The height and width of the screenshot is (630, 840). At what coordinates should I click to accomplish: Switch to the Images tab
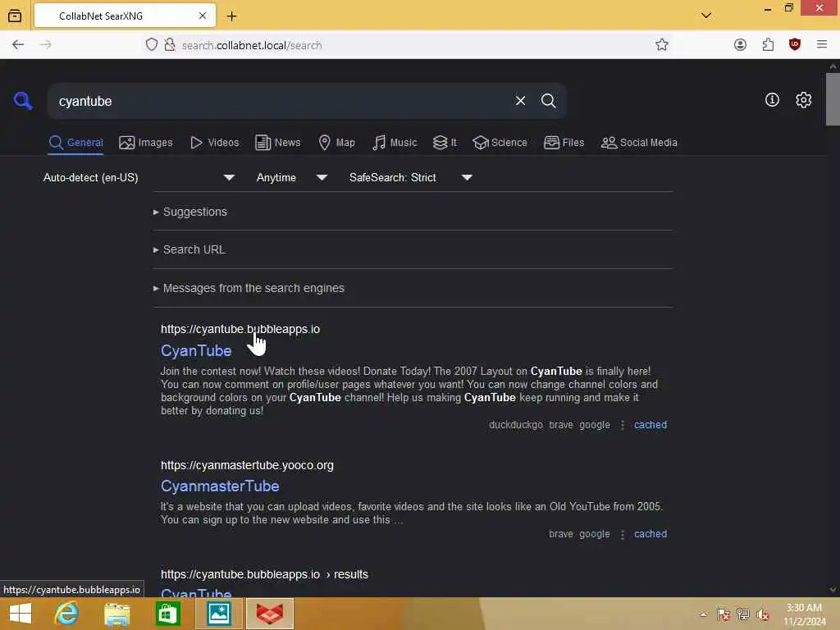146,143
